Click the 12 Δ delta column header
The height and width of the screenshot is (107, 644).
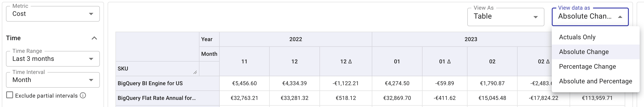[346, 62]
